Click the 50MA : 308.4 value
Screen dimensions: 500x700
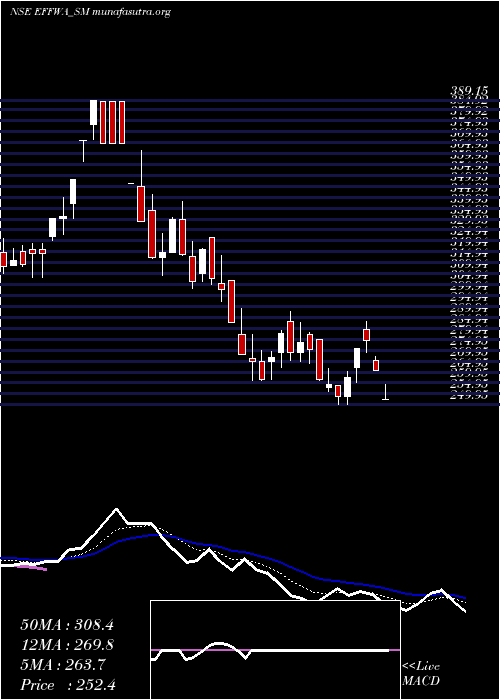(x=67, y=625)
